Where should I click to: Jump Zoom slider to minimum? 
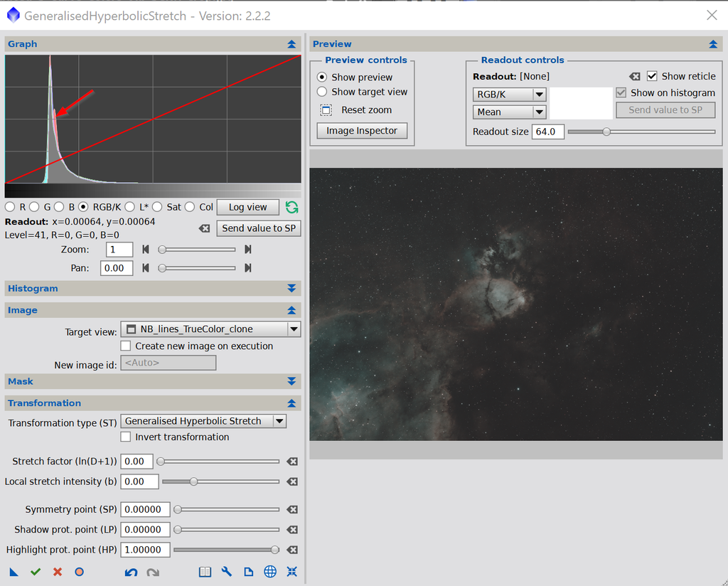(146, 250)
